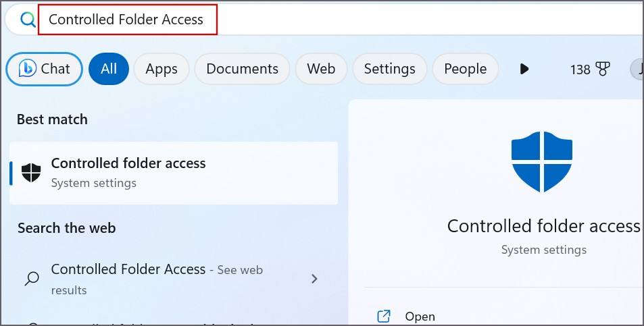Show only Settings results
Image resolution: width=644 pixels, height=326 pixels.
389,69
